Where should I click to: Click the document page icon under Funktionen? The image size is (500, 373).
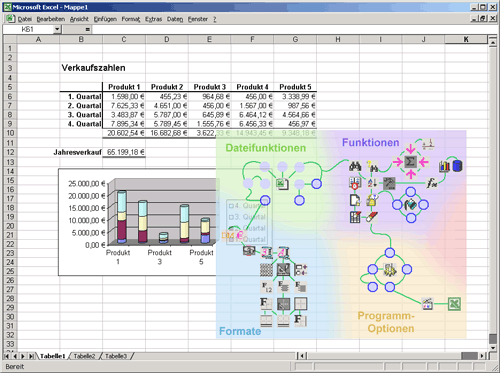[x=355, y=200]
